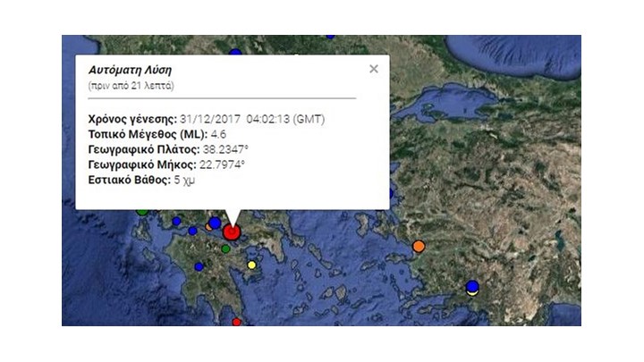Click the westernmost blue marker near Gulf of Patras
This screenshot has width=644, height=362.
(x=176, y=222)
